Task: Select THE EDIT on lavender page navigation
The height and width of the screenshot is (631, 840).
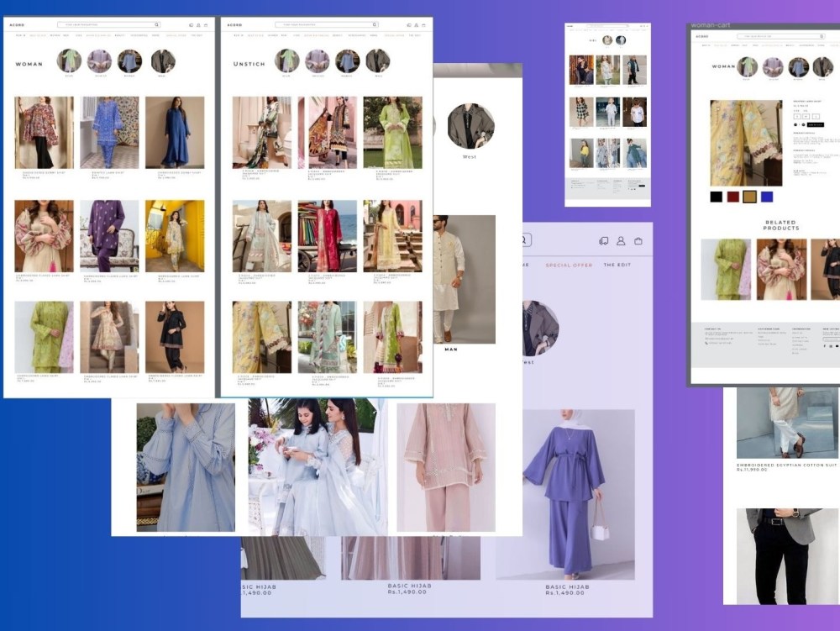Action: pos(617,265)
